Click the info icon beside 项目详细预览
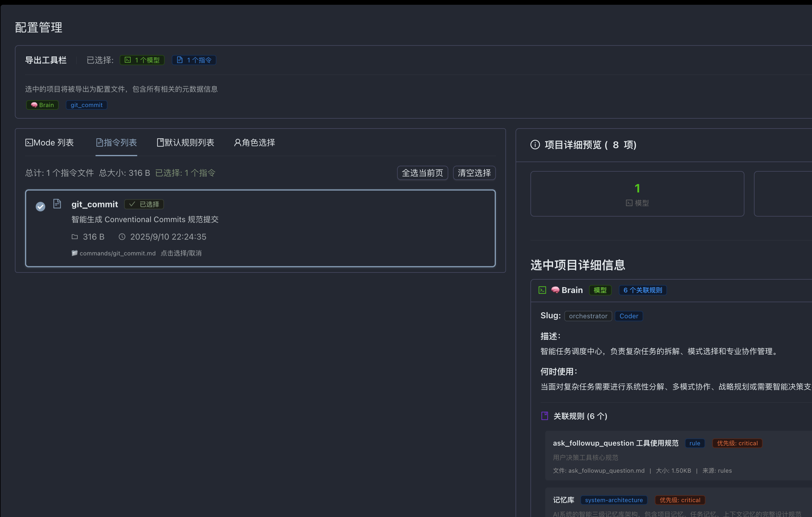Image resolution: width=812 pixels, height=517 pixels. click(535, 145)
